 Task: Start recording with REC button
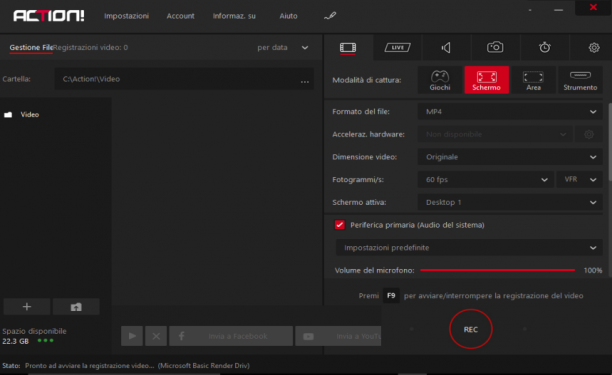pyautogui.click(x=471, y=329)
